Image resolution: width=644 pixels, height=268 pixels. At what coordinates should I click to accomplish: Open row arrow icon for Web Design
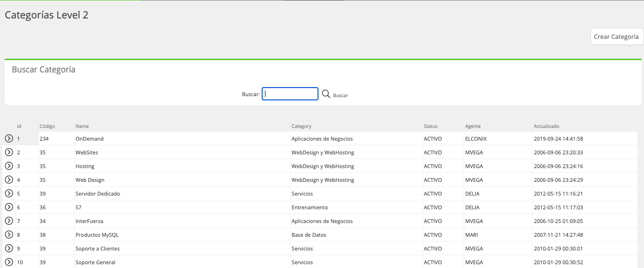pyautogui.click(x=9, y=179)
